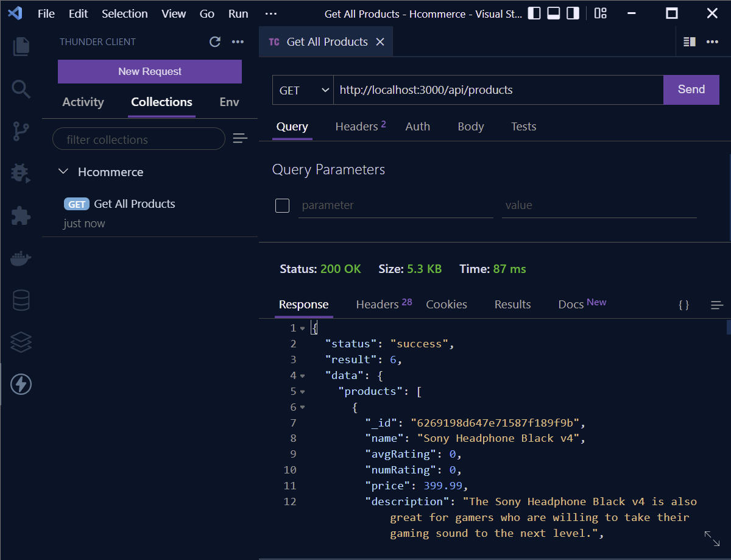Click the Send button
The height and width of the screenshot is (560, 731).
click(691, 90)
